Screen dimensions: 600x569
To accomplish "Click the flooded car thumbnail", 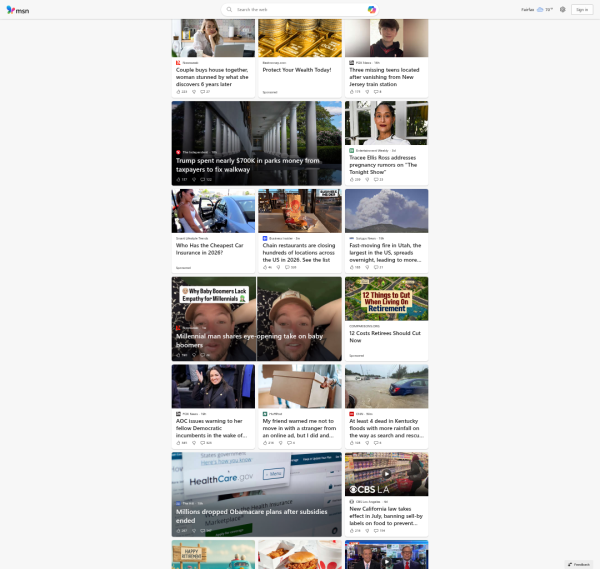I will coord(386,386).
